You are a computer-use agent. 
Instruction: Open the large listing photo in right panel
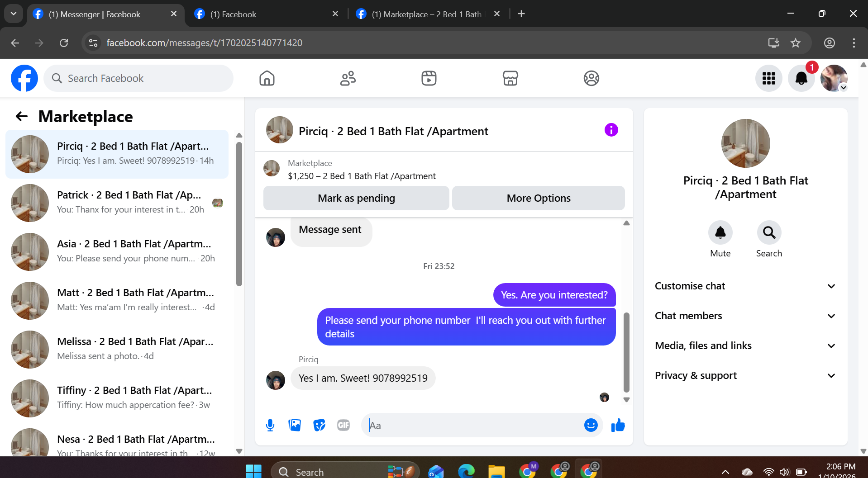pyautogui.click(x=745, y=143)
